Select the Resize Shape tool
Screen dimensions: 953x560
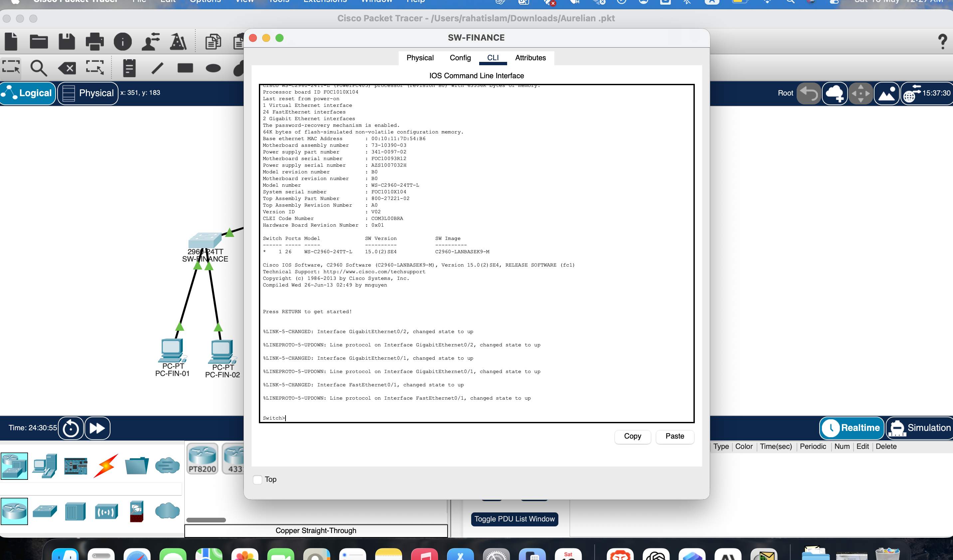95,68
